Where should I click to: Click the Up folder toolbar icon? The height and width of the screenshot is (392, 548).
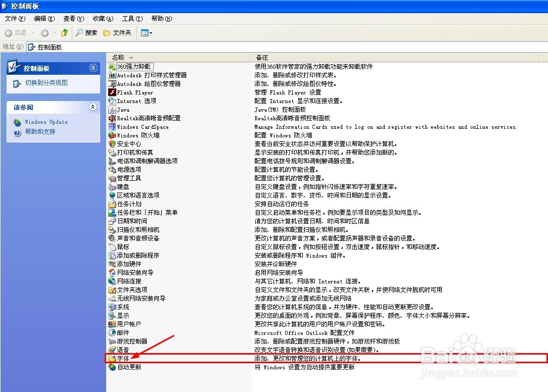[x=64, y=33]
